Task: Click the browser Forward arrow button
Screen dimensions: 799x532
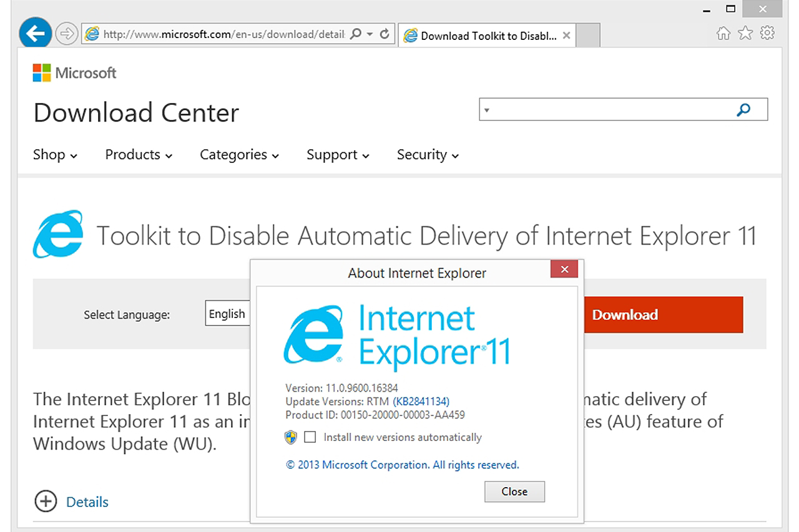Action: coord(66,34)
